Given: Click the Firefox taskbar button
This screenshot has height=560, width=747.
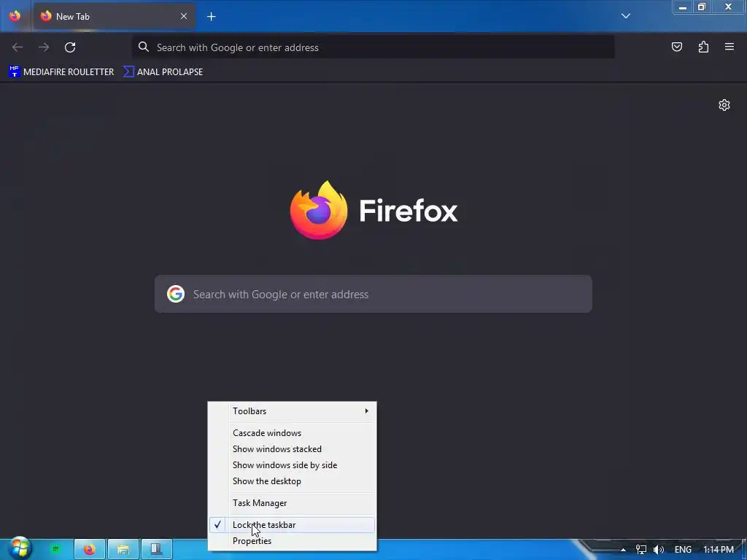Looking at the screenshot, I should [90, 550].
